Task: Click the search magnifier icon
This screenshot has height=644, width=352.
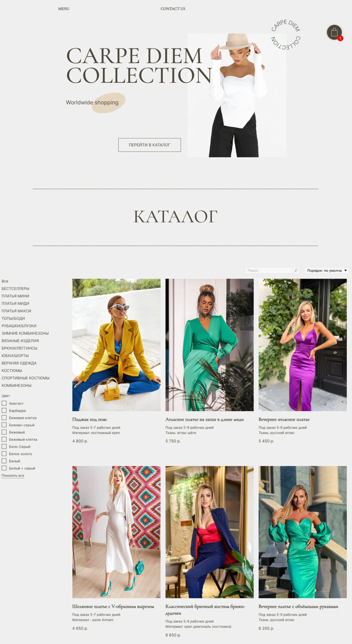Action: [296, 270]
